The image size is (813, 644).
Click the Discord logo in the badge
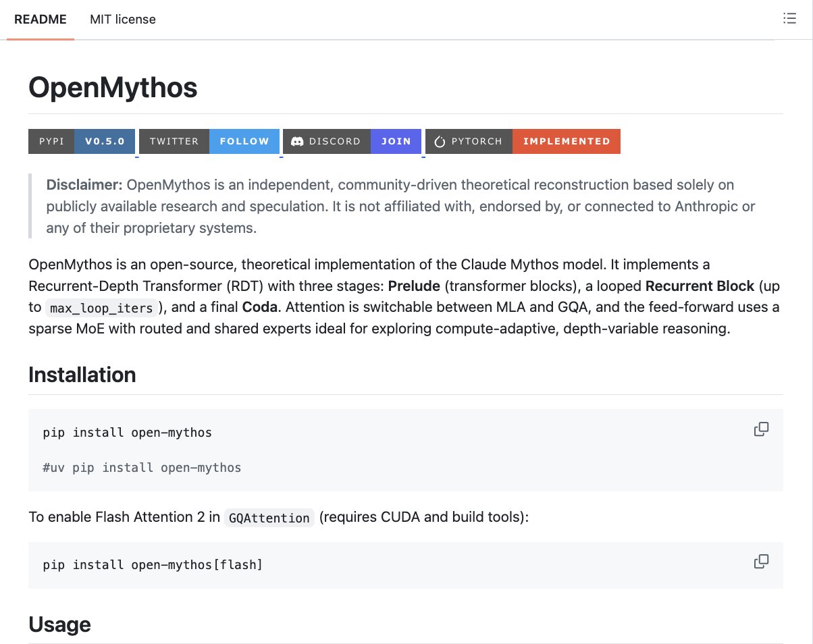296,142
